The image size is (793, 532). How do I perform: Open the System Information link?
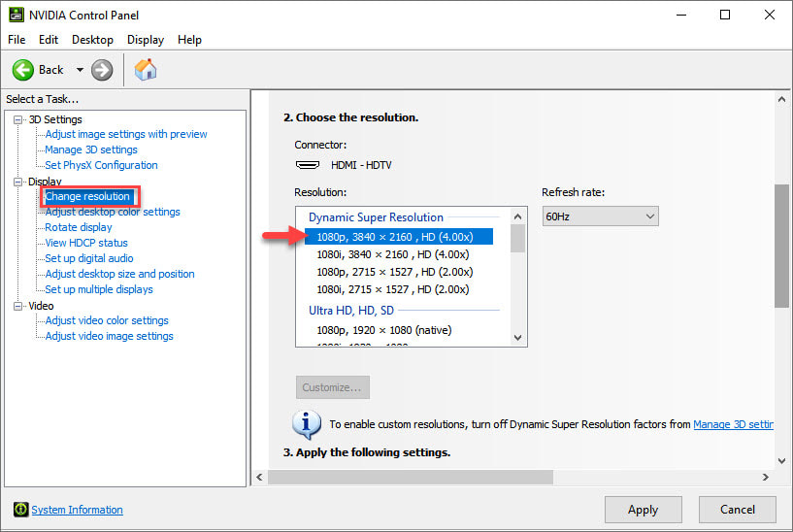tap(77, 510)
